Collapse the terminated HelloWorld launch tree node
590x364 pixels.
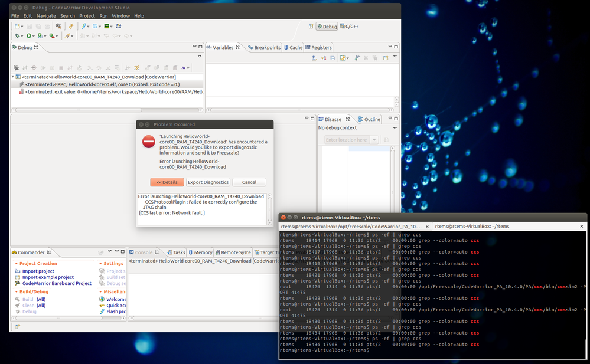pos(13,77)
